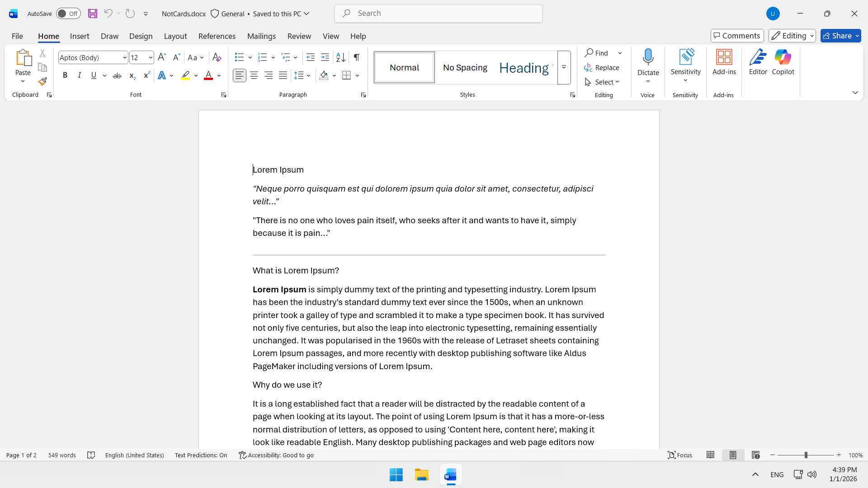Switch to the Insert tab
Screen dimensions: 868x488
[80, 36]
